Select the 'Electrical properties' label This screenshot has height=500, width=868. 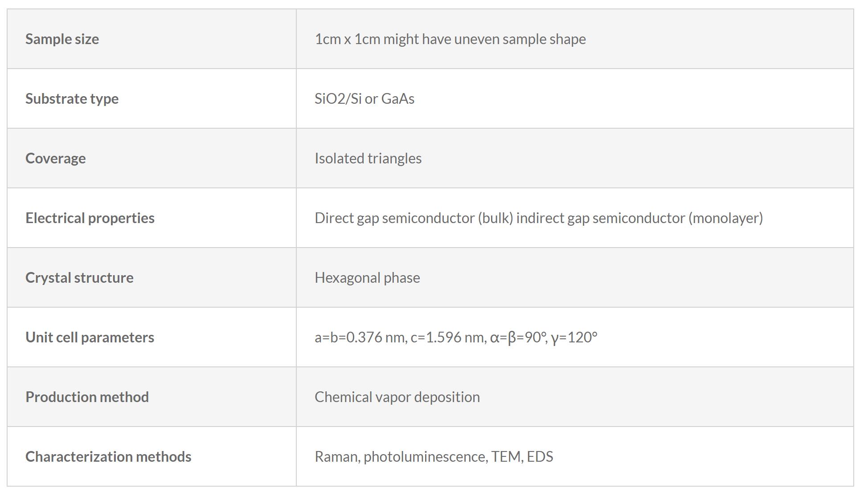[90, 218]
